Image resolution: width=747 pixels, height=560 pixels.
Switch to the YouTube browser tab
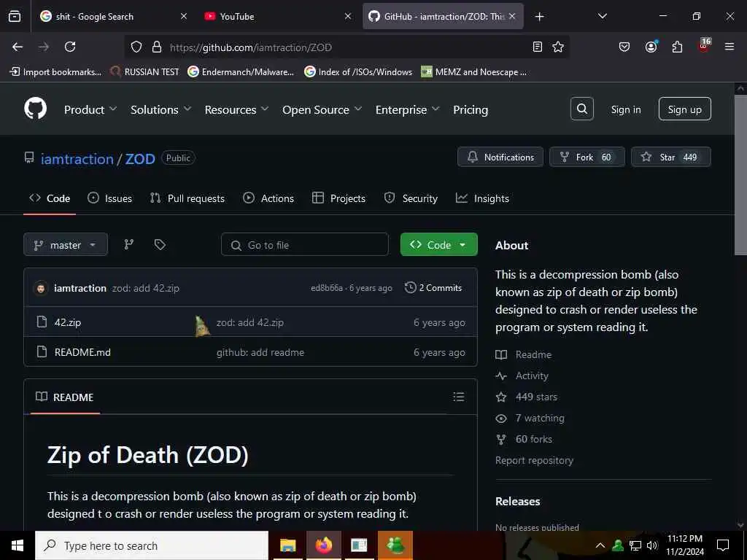click(279, 16)
